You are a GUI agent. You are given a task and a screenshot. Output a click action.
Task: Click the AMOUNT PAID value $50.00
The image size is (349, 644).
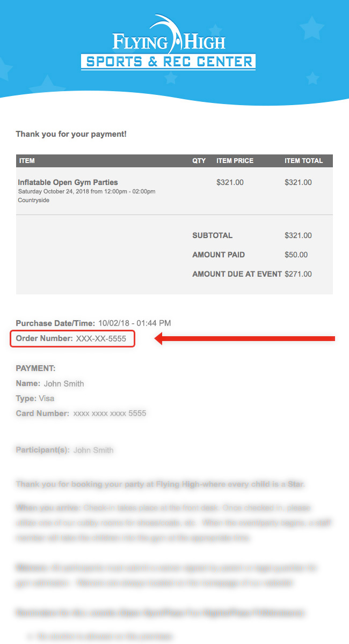(x=296, y=255)
